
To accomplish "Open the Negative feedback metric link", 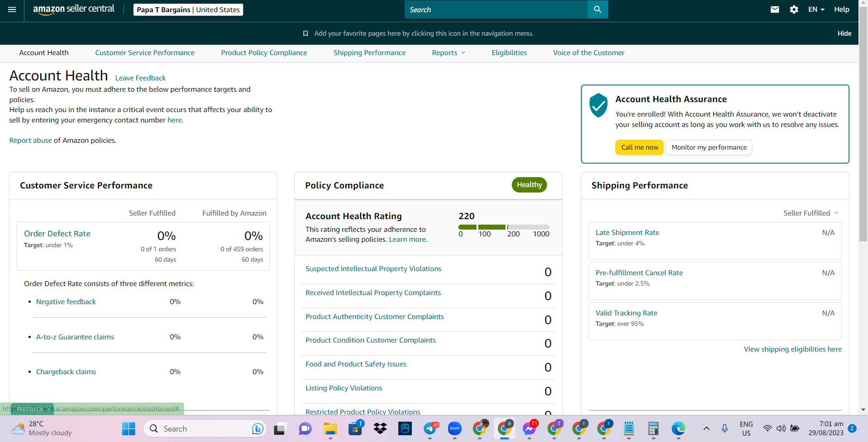I will click(66, 302).
